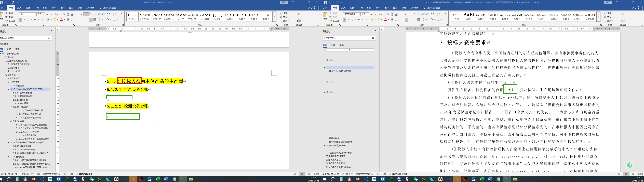Click the center alignment icon in right window
The image size is (644, 182).
click(407, 19)
